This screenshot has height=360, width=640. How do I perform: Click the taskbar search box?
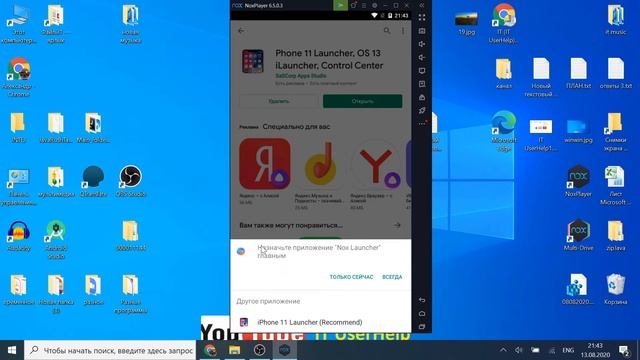click(x=110, y=350)
